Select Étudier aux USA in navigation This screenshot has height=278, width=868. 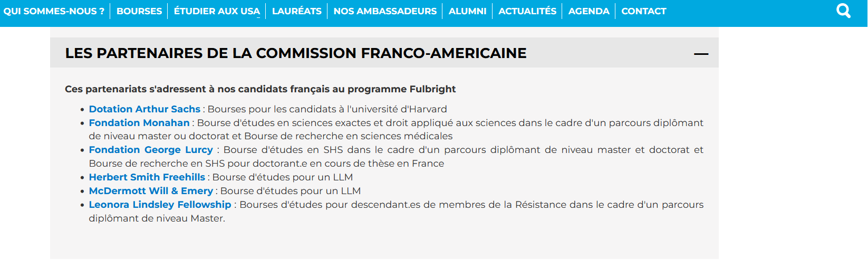(x=217, y=11)
